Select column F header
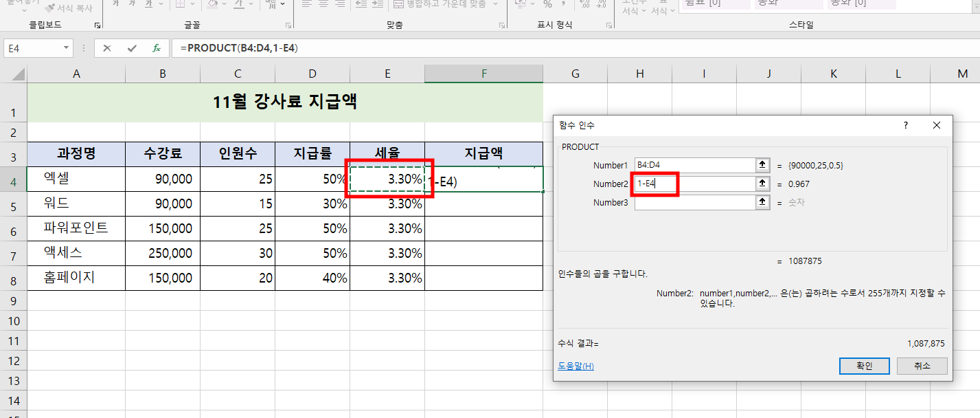This screenshot has width=980, height=418. point(483,74)
